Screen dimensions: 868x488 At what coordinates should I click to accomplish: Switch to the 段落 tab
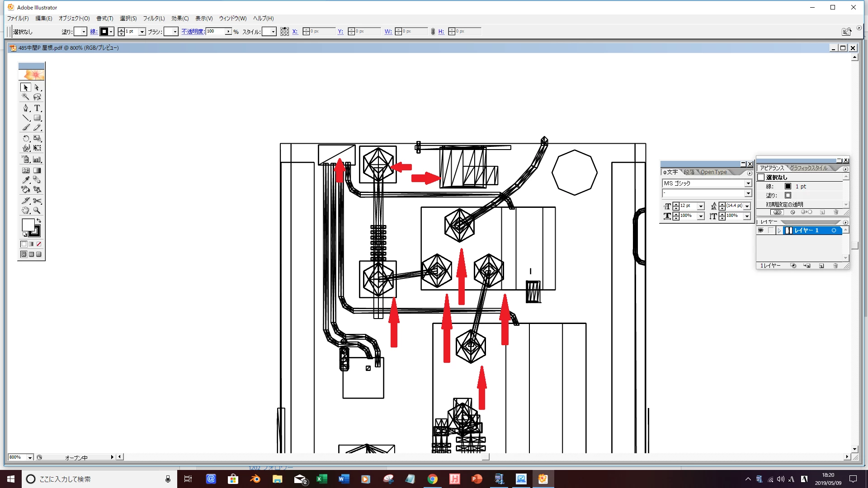[689, 172]
